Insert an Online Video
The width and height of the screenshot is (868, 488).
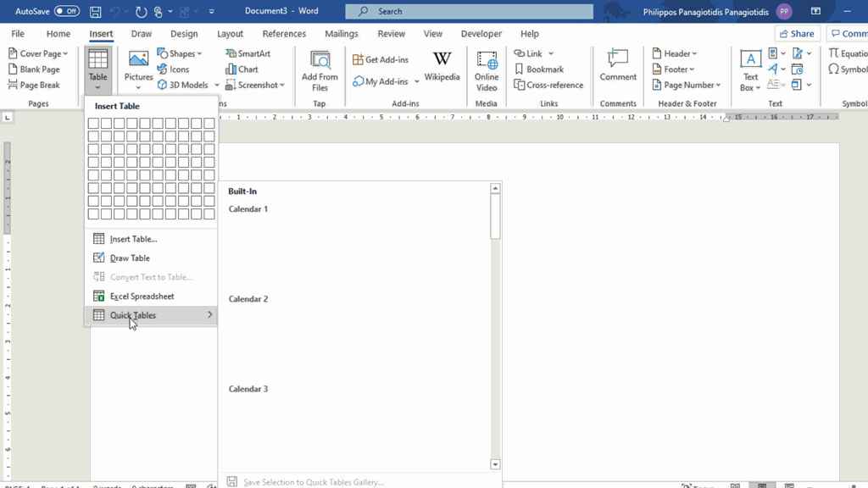click(487, 70)
